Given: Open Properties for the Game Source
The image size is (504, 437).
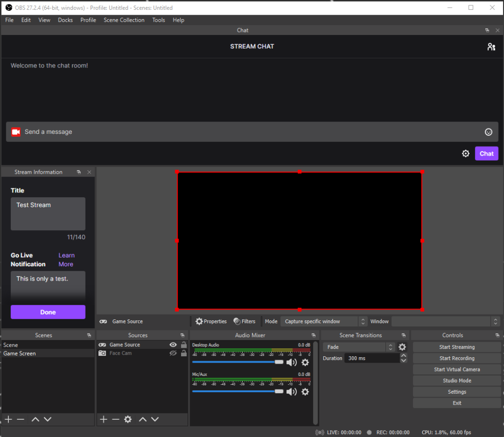Looking at the screenshot, I should 211,321.
